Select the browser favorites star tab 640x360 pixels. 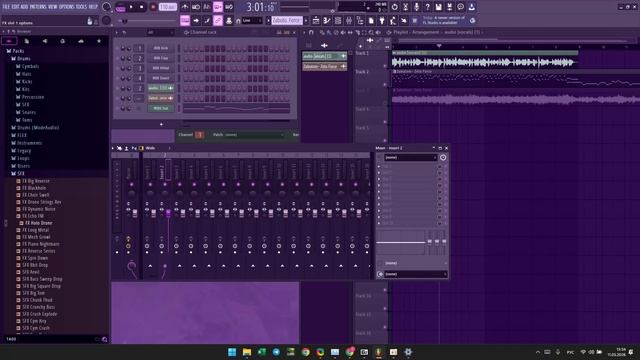(x=98, y=41)
